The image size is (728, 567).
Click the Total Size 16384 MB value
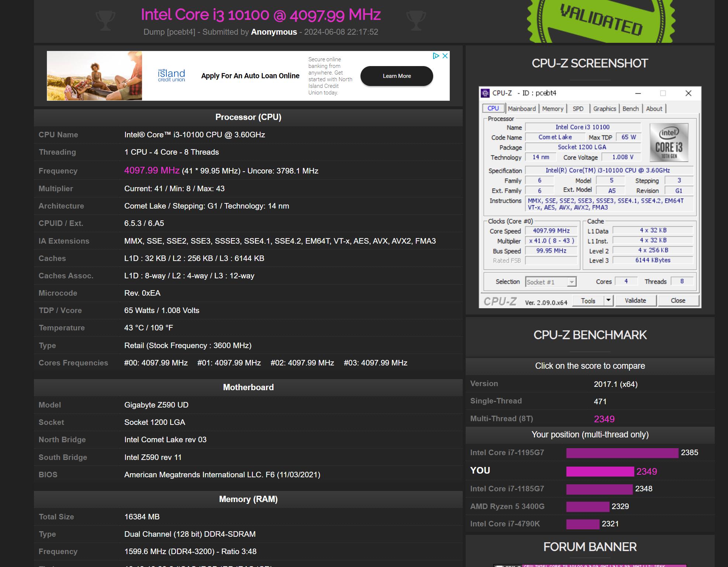142,517
